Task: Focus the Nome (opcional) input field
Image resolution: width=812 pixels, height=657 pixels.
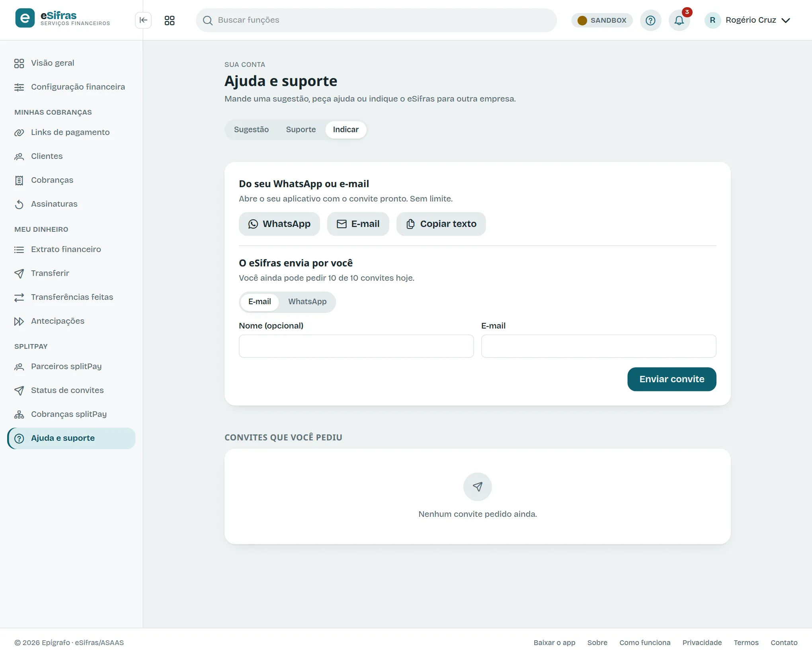Action: (x=356, y=346)
